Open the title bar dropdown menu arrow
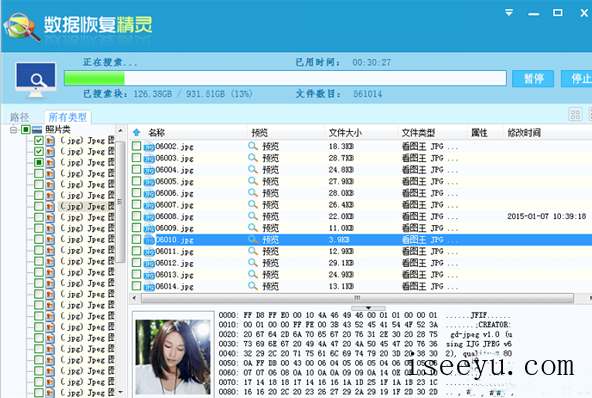Viewport: 592px width, 398px height. tap(509, 12)
